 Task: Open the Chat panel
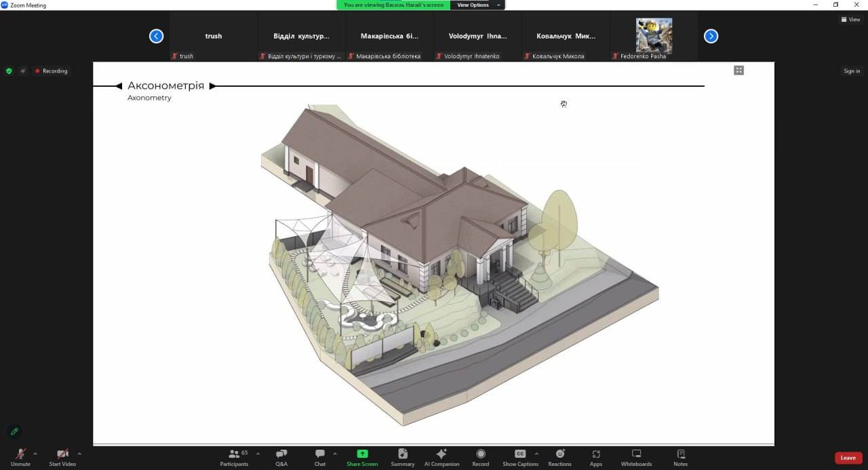(x=319, y=457)
